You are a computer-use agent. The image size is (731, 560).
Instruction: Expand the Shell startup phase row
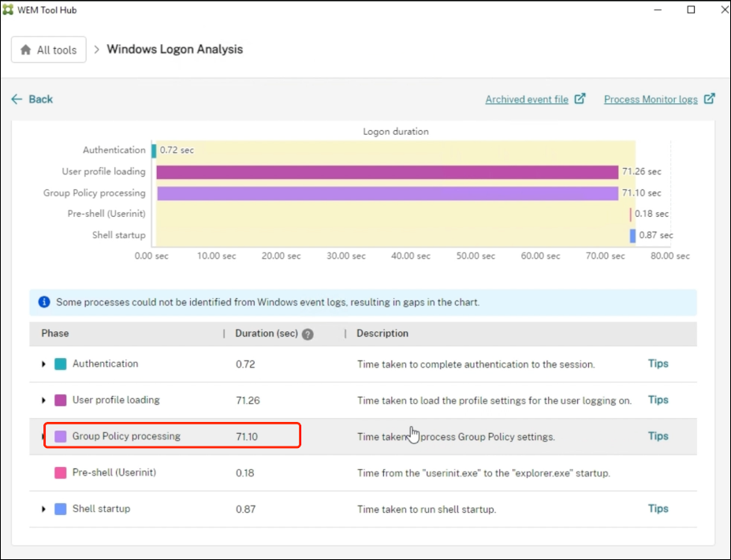click(43, 509)
